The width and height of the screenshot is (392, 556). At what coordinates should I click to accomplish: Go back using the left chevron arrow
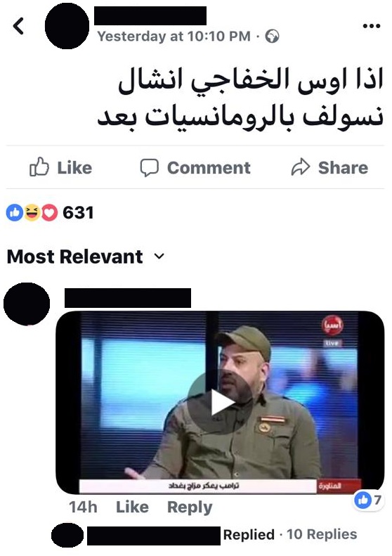[18, 26]
